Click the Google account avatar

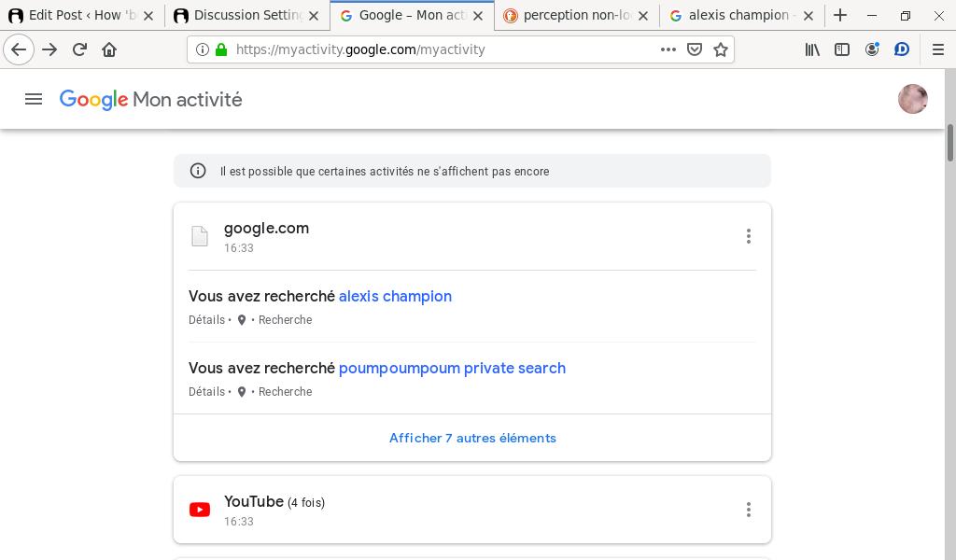[x=912, y=99]
